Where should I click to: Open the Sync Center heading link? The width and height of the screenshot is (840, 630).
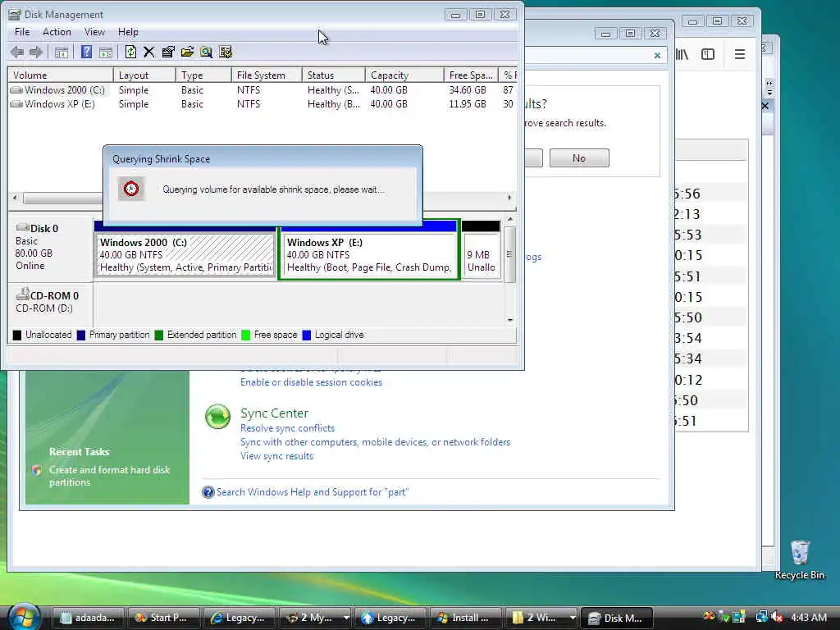(274, 413)
